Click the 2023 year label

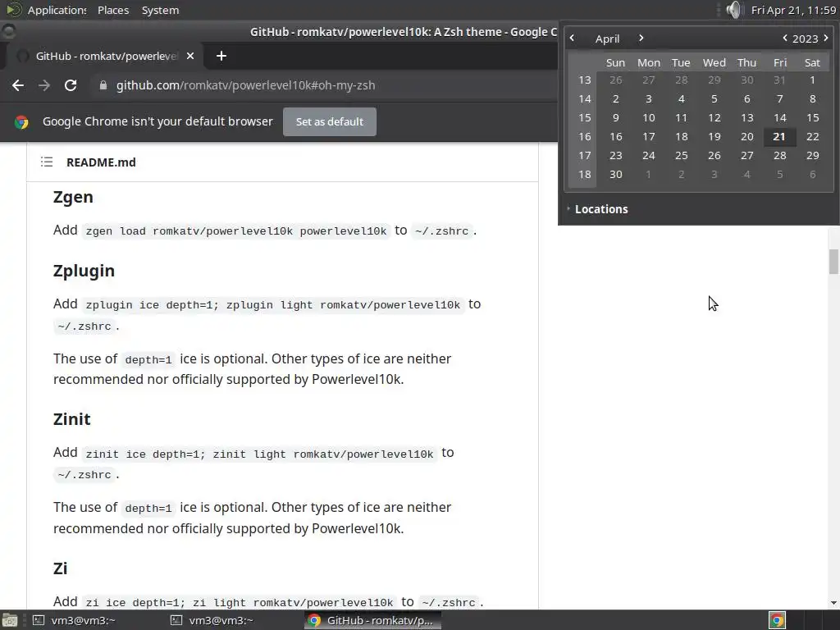(x=806, y=39)
